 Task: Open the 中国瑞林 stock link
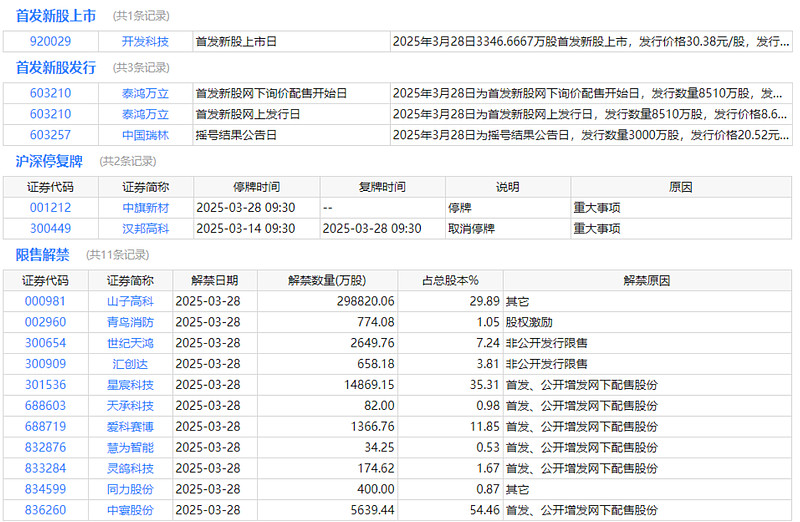(x=145, y=135)
